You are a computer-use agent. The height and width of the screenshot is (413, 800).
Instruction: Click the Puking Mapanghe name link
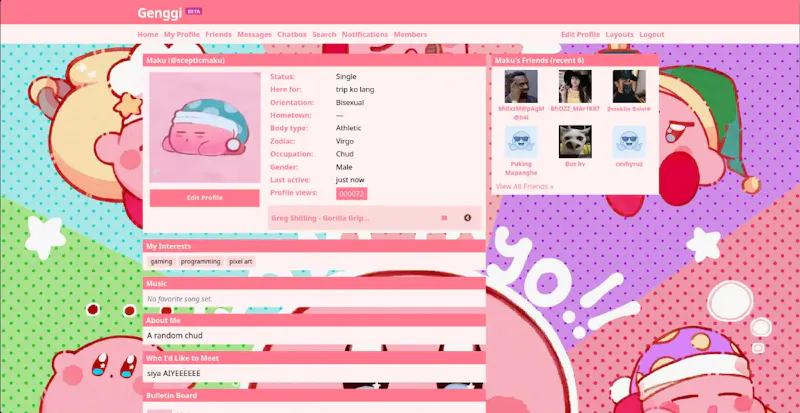tap(521, 168)
